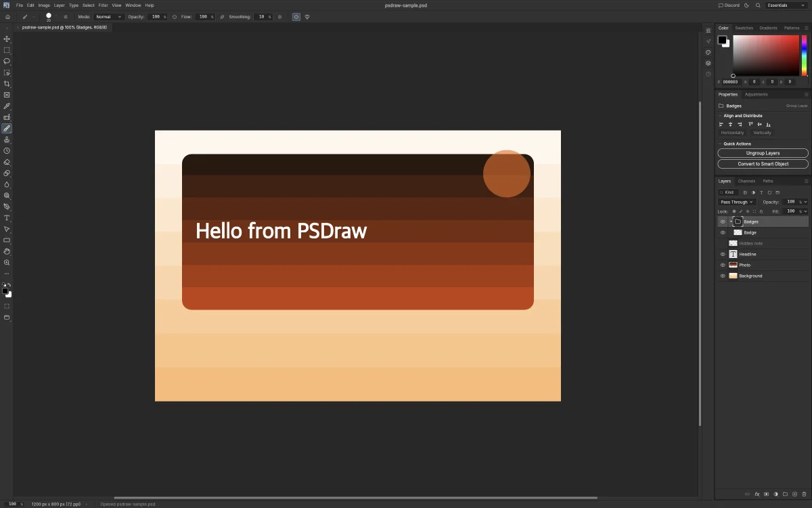Switch to the Channels tab
The height and width of the screenshot is (508, 812).
coord(747,181)
